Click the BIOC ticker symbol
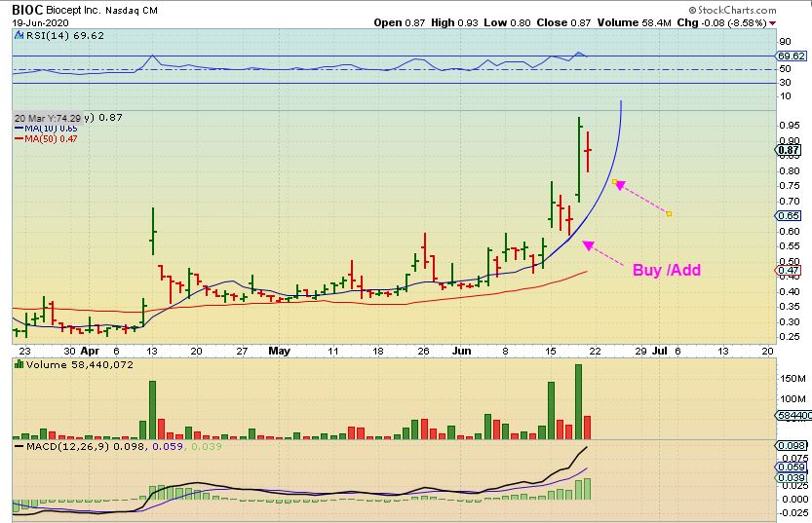812x523 pixels. click(28, 10)
